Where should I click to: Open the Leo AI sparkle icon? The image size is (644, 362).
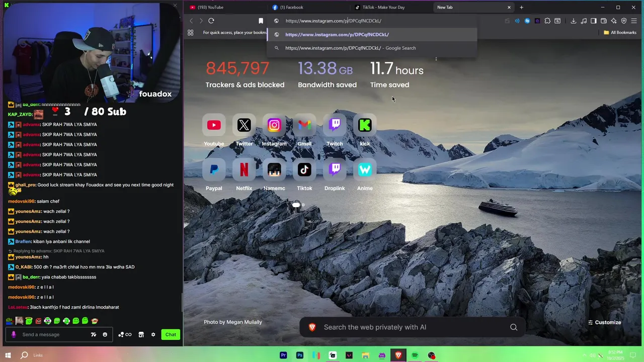click(x=614, y=21)
